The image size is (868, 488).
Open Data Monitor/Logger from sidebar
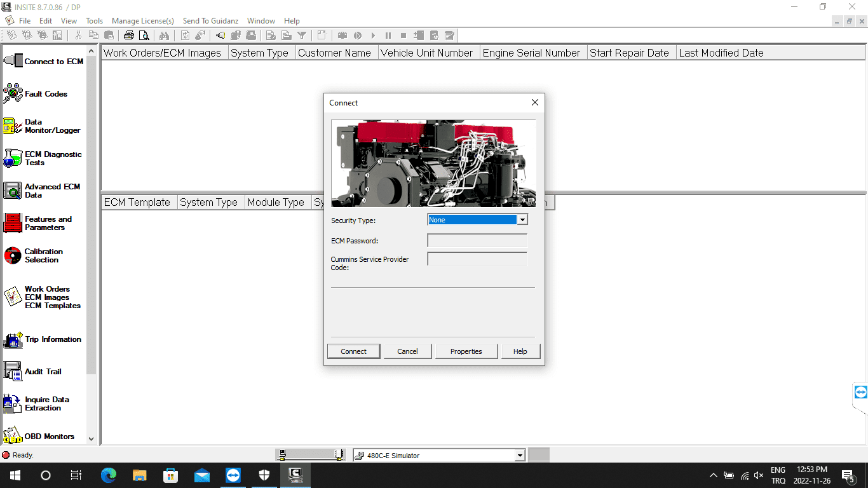[x=13, y=126]
